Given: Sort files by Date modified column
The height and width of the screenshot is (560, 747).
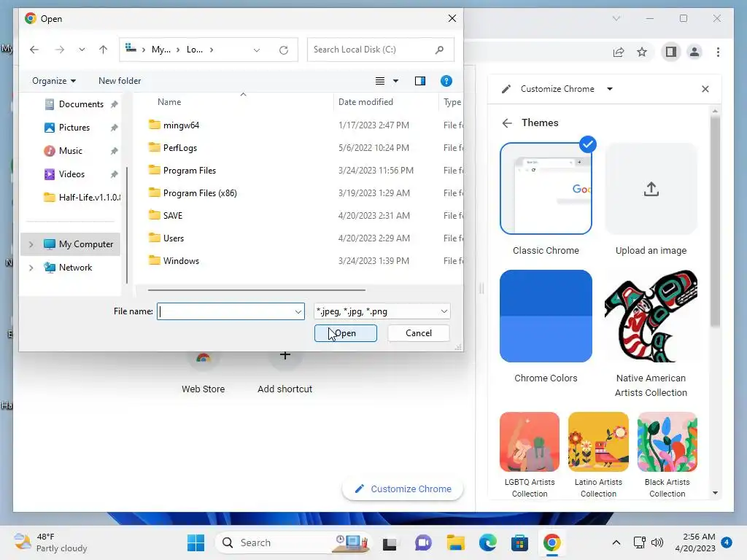Looking at the screenshot, I should click(x=365, y=102).
